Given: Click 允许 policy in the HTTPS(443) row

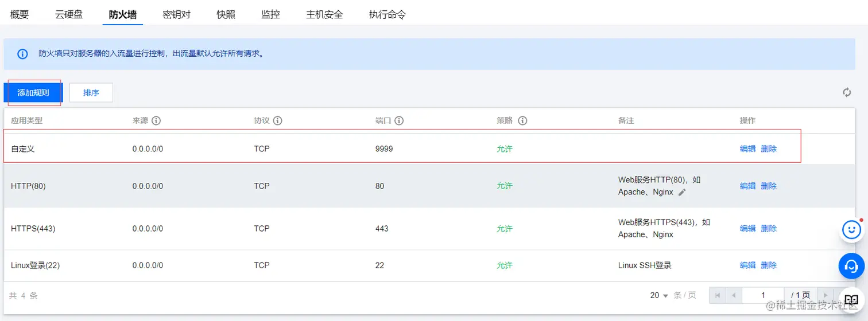Looking at the screenshot, I should point(505,228).
